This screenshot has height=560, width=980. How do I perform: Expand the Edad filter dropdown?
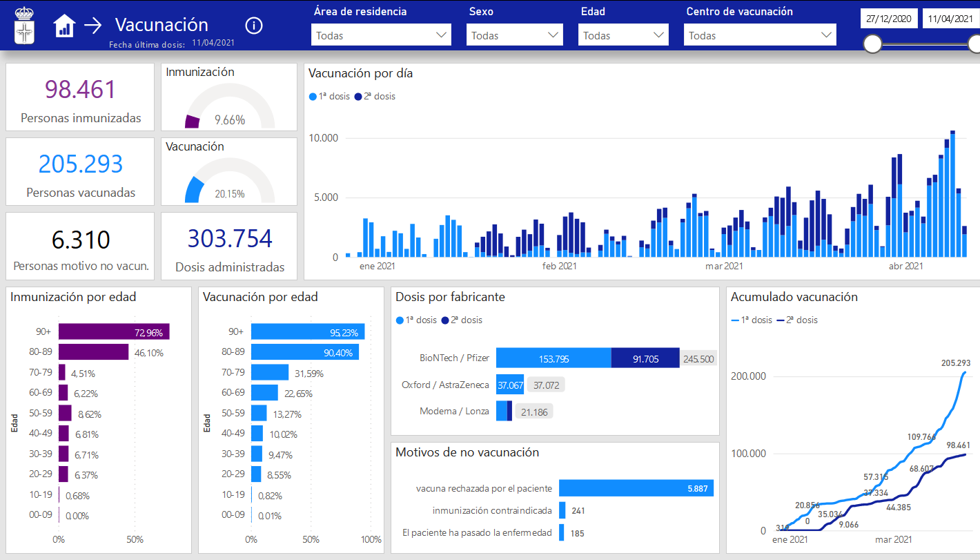tap(623, 35)
